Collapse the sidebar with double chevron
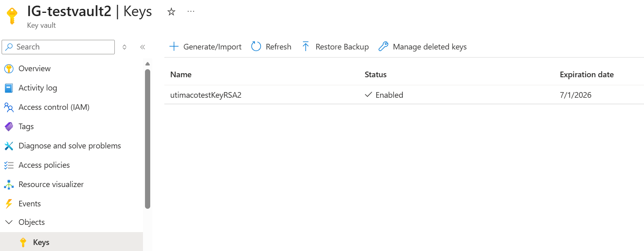This screenshot has height=251, width=644. [143, 47]
